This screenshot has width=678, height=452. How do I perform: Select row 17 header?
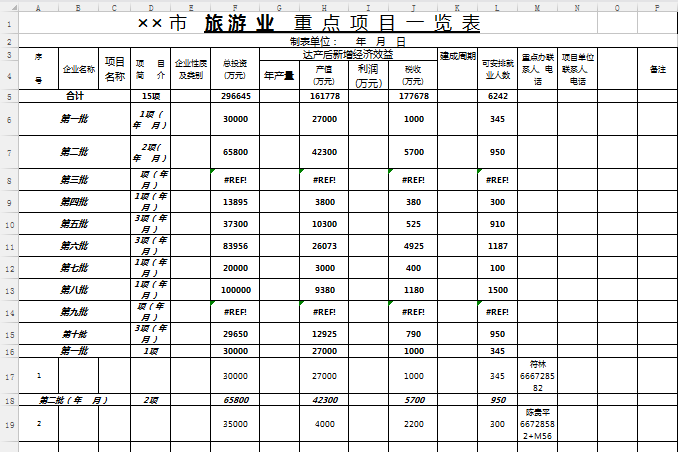(8, 376)
